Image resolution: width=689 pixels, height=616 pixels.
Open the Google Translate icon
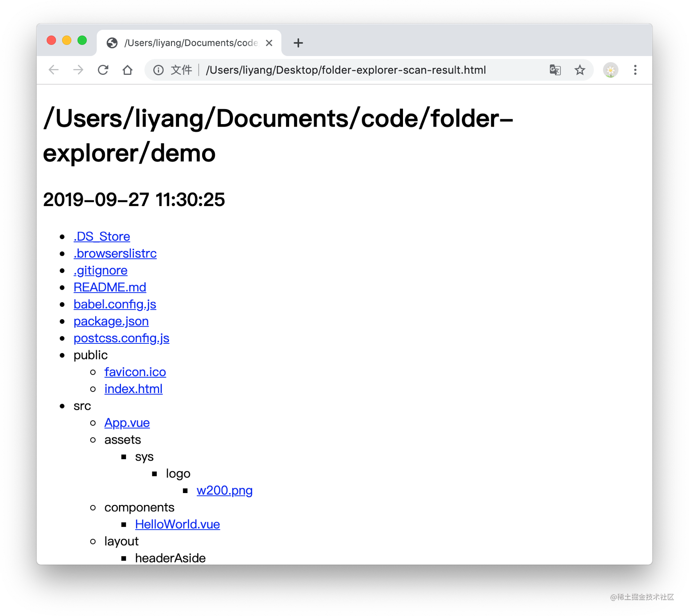pyautogui.click(x=555, y=70)
